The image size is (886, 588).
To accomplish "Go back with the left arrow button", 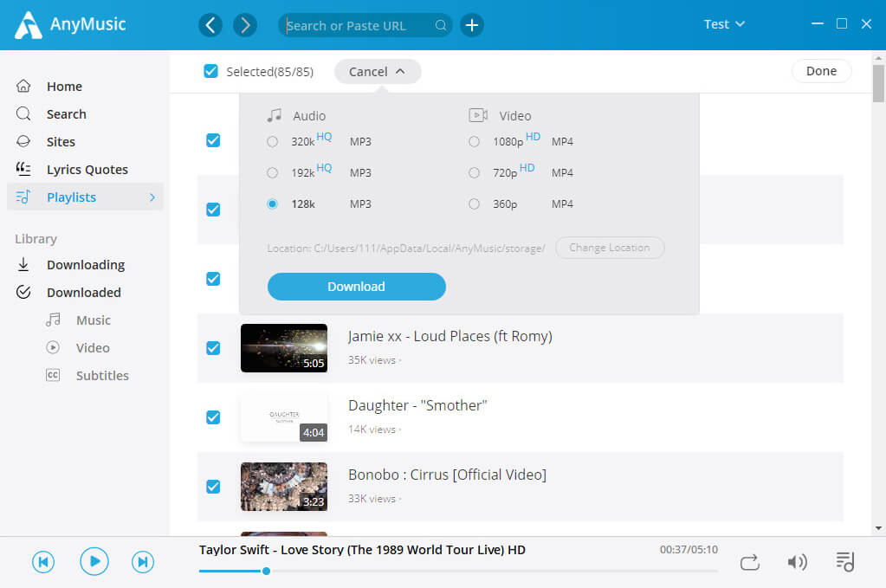I will pyautogui.click(x=210, y=25).
